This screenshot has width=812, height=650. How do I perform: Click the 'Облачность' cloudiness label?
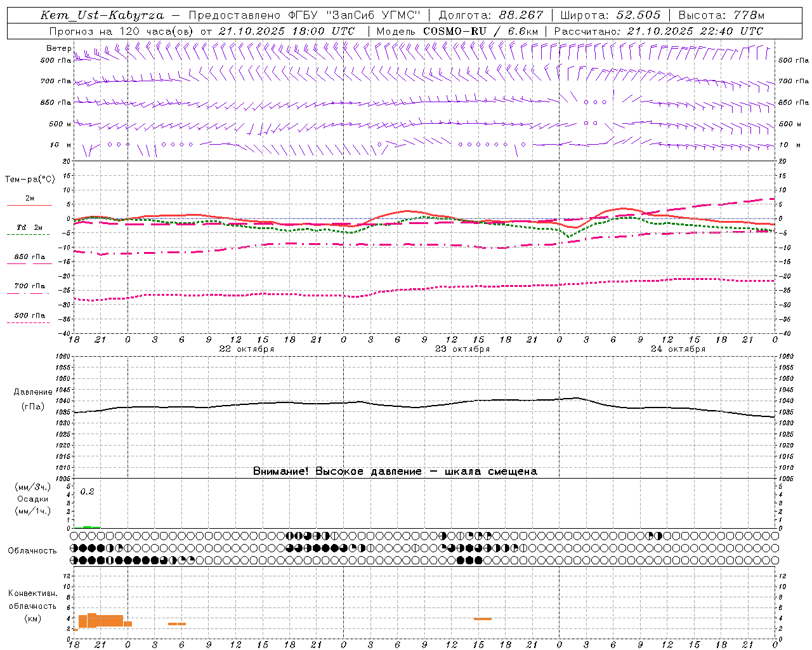click(32, 551)
